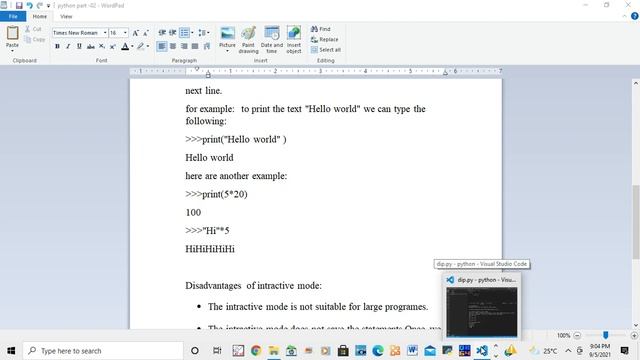Open Microsoft Word from the taskbar
The height and width of the screenshot is (360, 640).
[x=412, y=351]
